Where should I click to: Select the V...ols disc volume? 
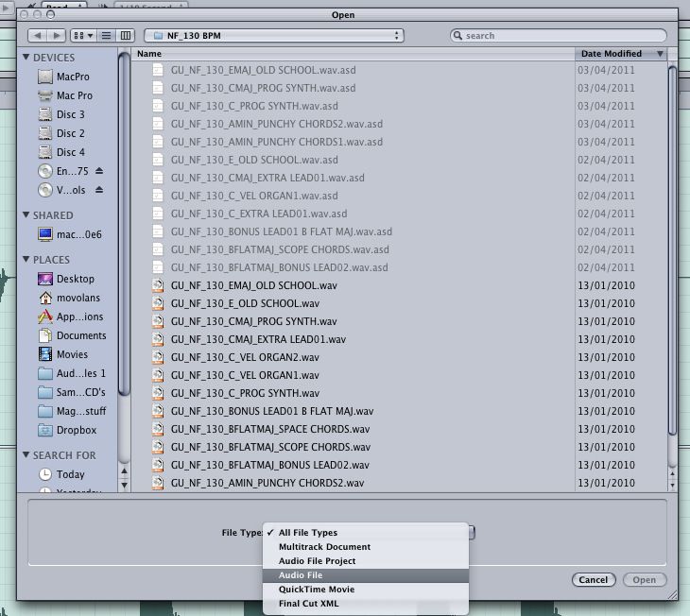(x=61, y=190)
